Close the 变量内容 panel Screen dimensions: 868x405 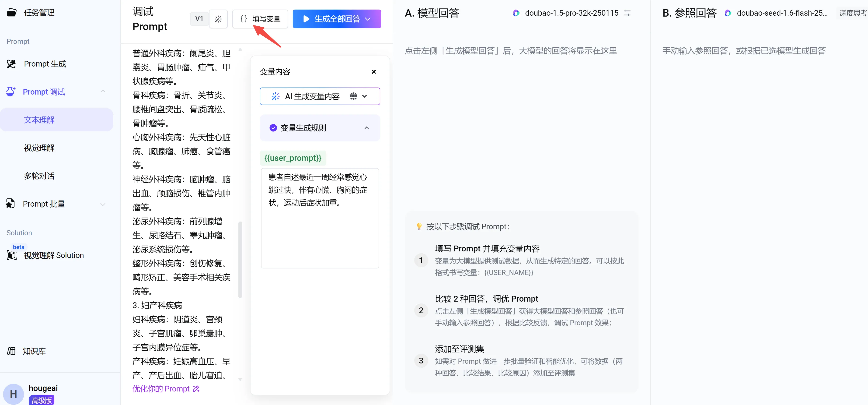click(373, 72)
